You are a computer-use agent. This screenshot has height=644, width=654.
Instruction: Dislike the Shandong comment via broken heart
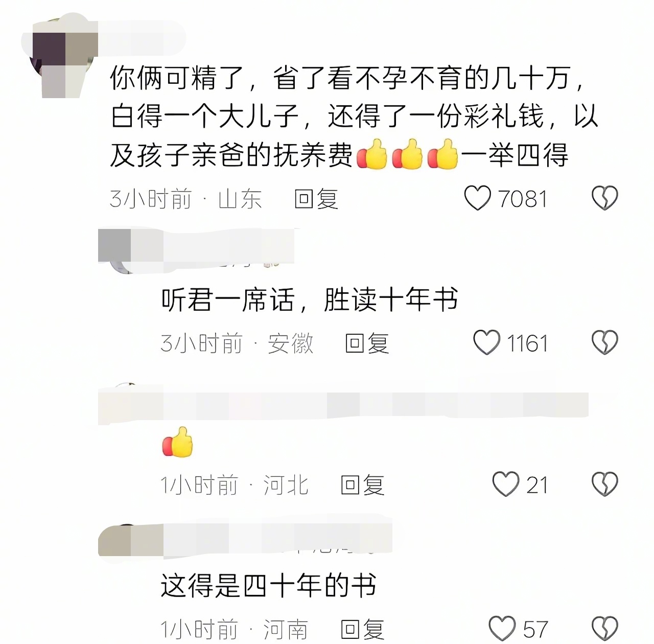[x=605, y=198]
